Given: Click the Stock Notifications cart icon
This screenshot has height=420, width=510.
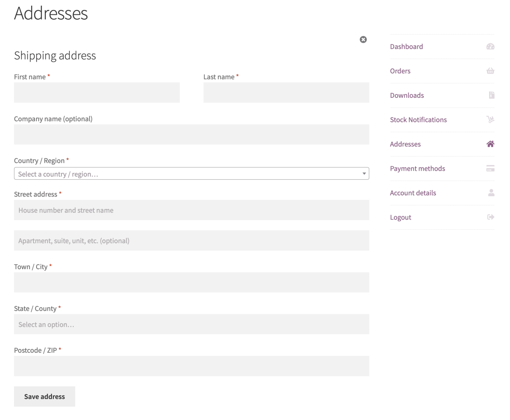Looking at the screenshot, I should 490,119.
